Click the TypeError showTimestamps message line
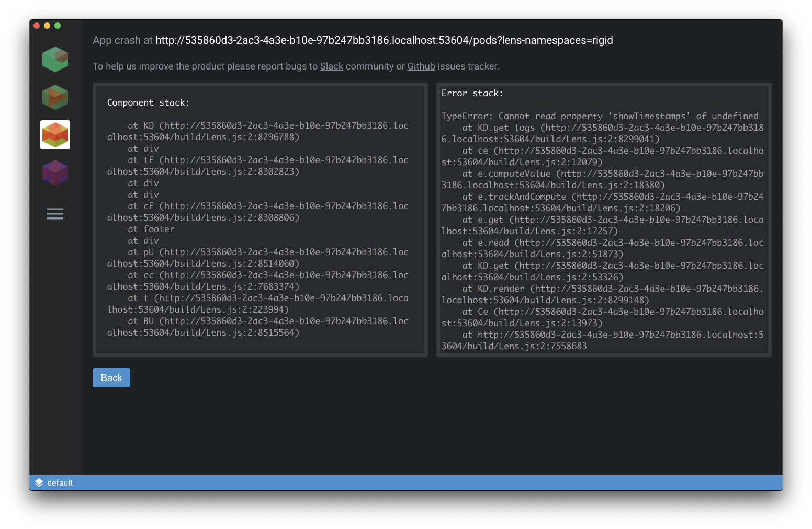Screen dimensions: 812x529 [x=600, y=116]
